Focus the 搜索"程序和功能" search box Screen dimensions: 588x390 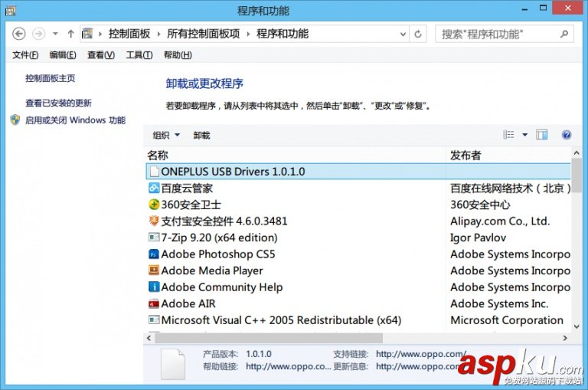[504, 34]
